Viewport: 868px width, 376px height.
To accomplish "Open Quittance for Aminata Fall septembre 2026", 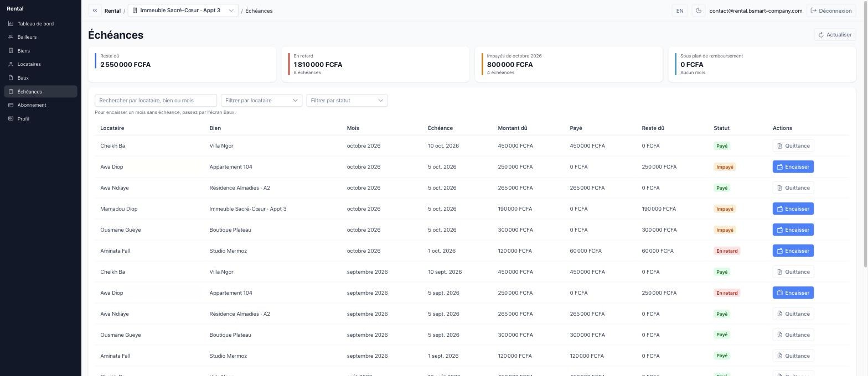I will [x=793, y=356].
